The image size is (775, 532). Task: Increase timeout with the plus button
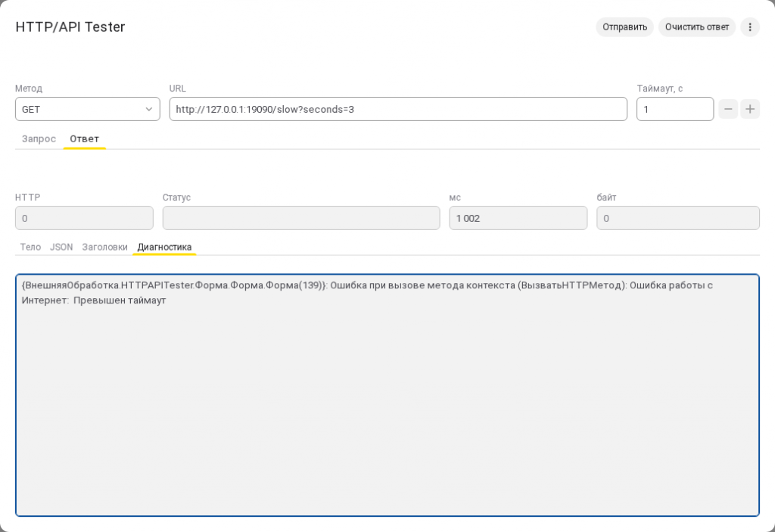[x=750, y=109]
